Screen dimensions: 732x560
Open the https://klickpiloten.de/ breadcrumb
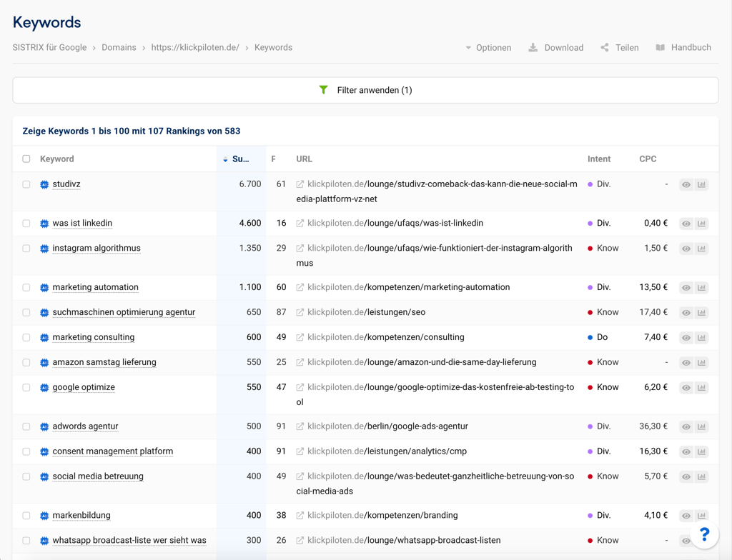195,48
